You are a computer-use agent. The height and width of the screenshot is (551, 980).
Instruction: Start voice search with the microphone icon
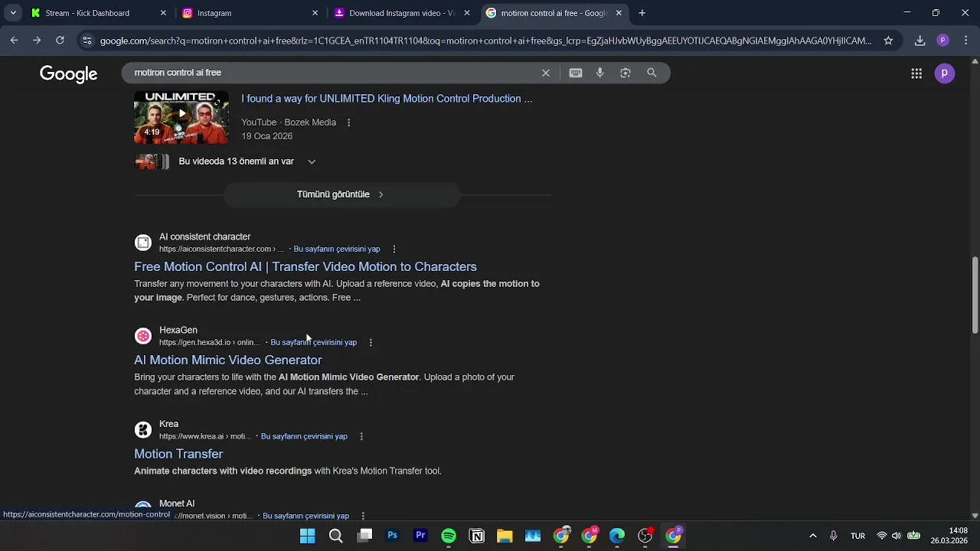(x=600, y=73)
